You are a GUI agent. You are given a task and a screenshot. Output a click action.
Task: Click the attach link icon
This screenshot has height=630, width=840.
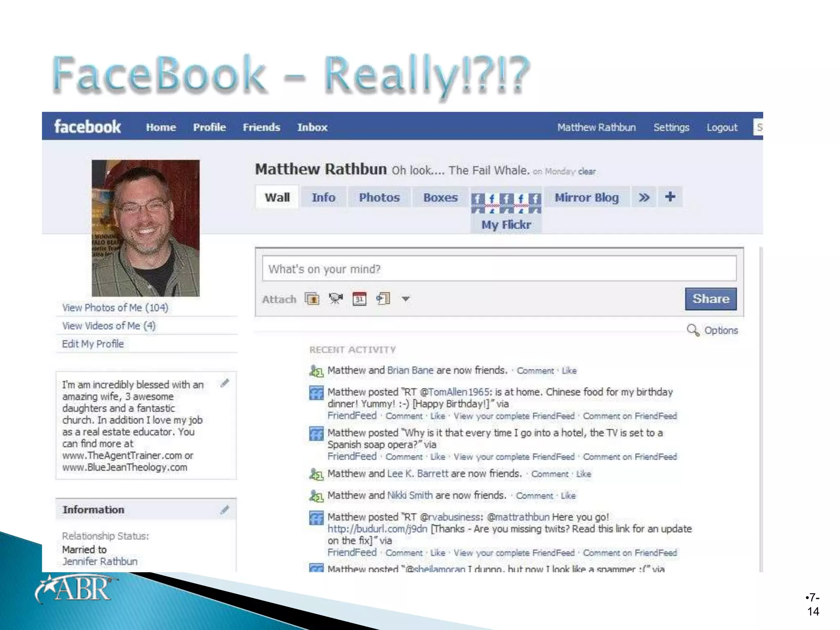point(383,299)
